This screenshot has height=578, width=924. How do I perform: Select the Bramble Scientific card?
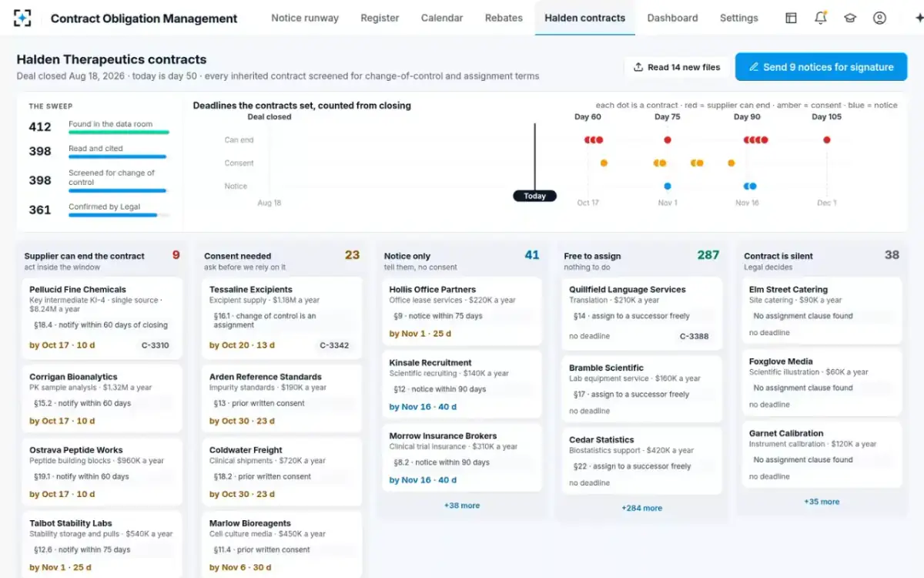pyautogui.click(x=641, y=389)
